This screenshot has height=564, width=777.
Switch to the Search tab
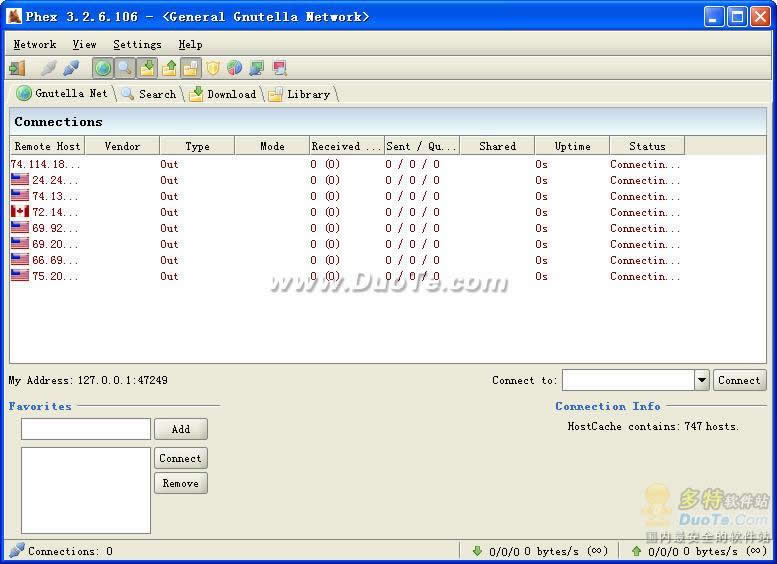coord(149,94)
